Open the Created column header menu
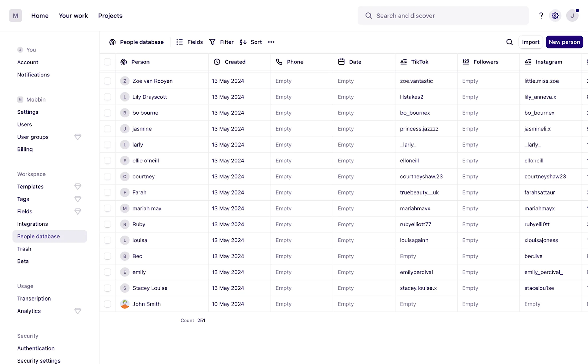Screen dimensions: 588x364 (x=240, y=62)
